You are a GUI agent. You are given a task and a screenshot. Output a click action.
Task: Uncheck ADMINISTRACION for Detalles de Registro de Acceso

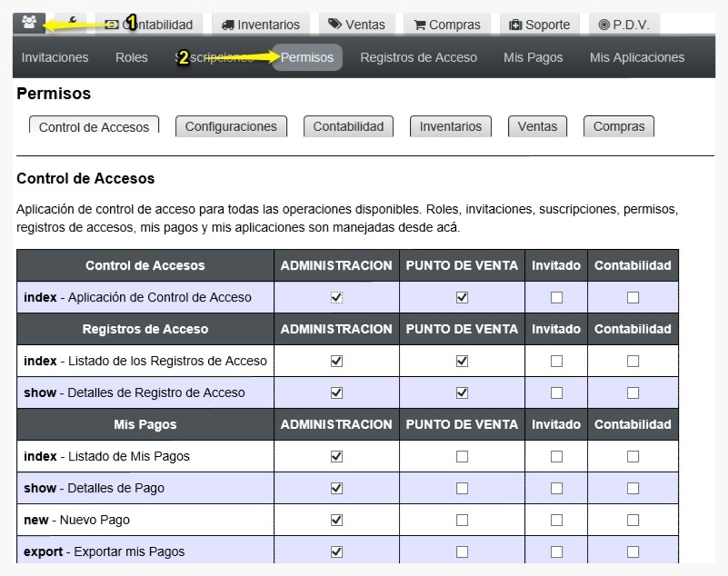click(x=336, y=393)
